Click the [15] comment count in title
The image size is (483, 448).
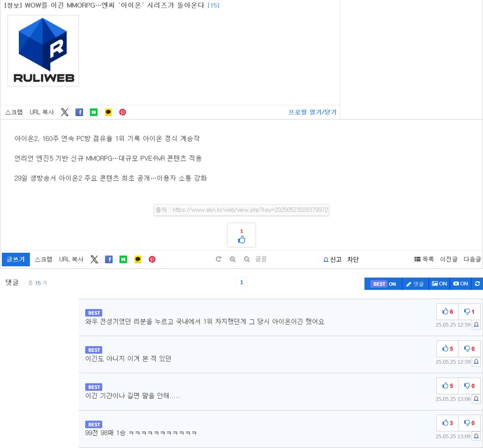(x=214, y=5)
